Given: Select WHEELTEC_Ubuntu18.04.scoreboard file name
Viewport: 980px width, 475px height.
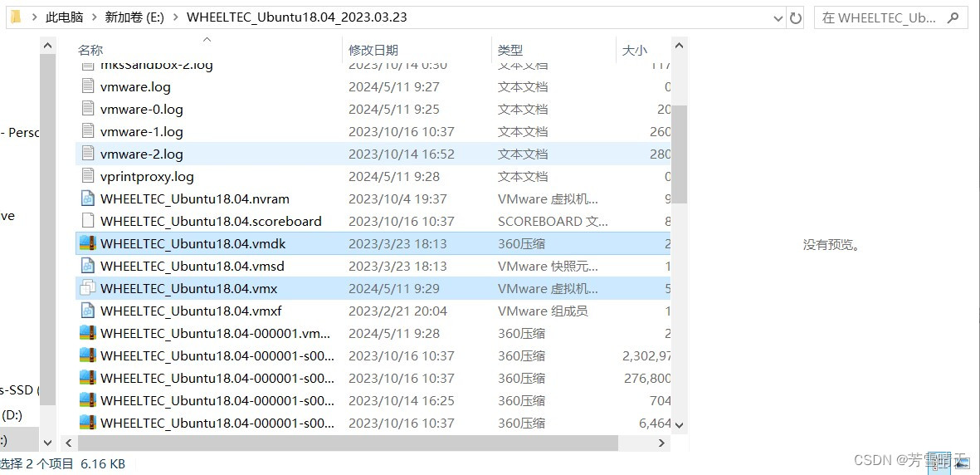Looking at the screenshot, I should pos(211,222).
